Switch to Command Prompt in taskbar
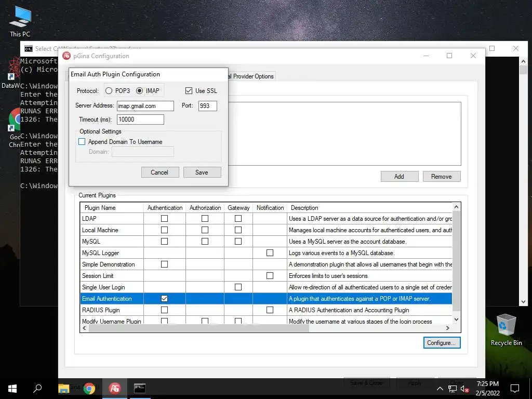 tap(139, 388)
